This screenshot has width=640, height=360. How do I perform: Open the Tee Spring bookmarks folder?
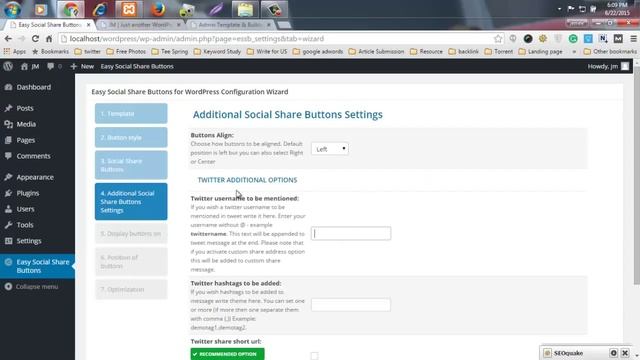coord(169,51)
